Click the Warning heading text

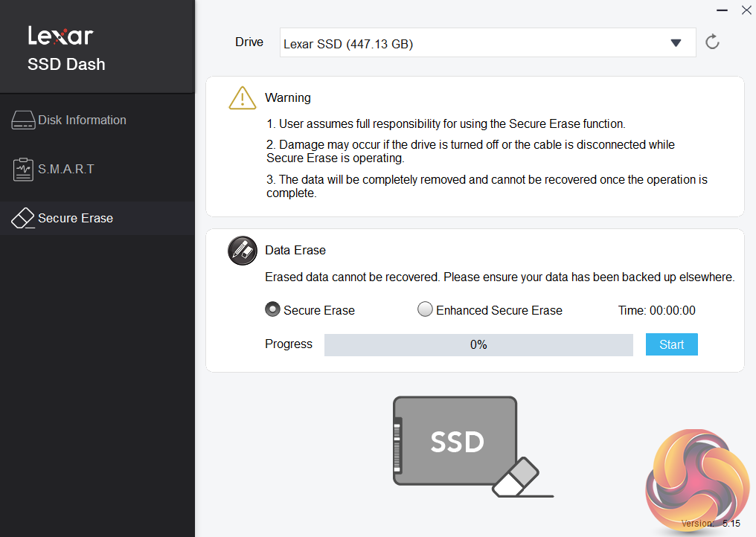288,98
